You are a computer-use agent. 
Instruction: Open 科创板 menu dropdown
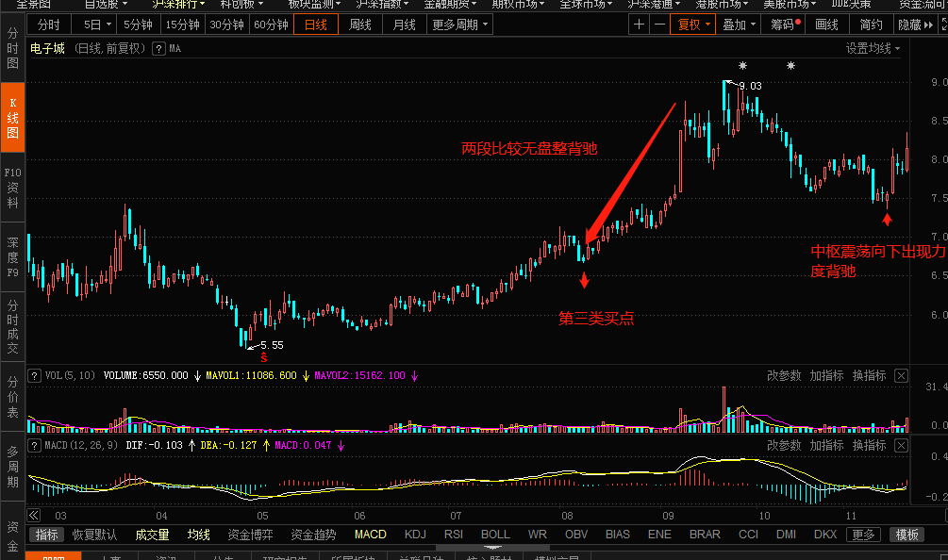[x=241, y=4]
